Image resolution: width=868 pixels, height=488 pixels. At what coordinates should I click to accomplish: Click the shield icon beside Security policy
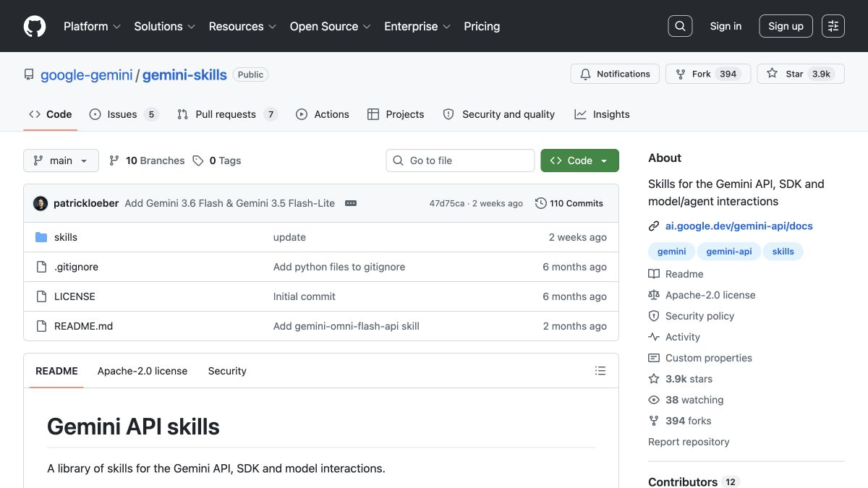(654, 316)
